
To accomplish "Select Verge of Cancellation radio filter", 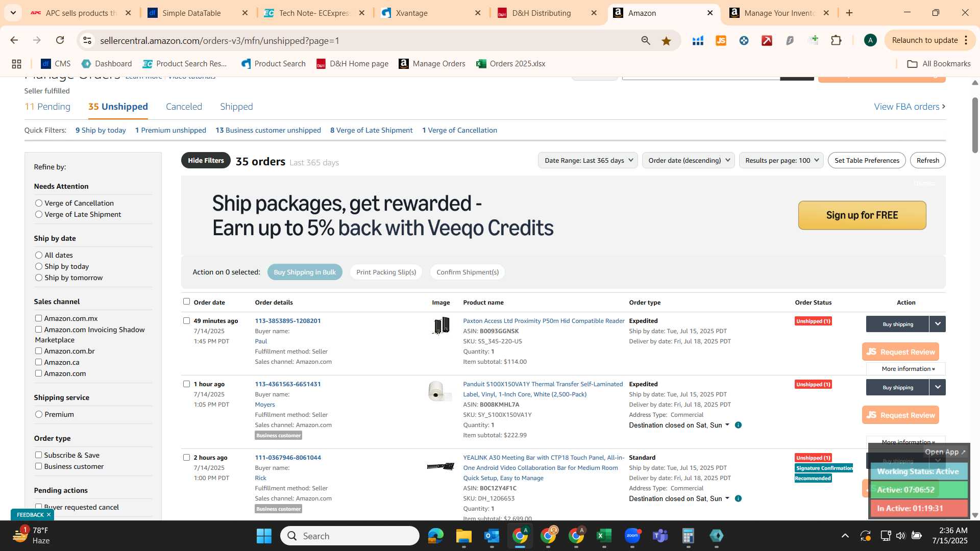I will pos(39,203).
